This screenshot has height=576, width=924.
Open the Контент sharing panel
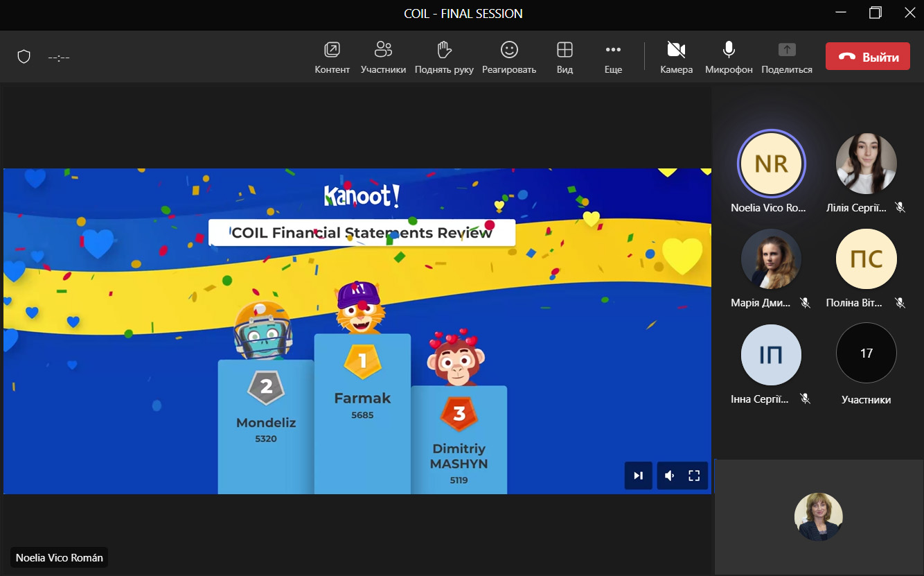[332, 57]
